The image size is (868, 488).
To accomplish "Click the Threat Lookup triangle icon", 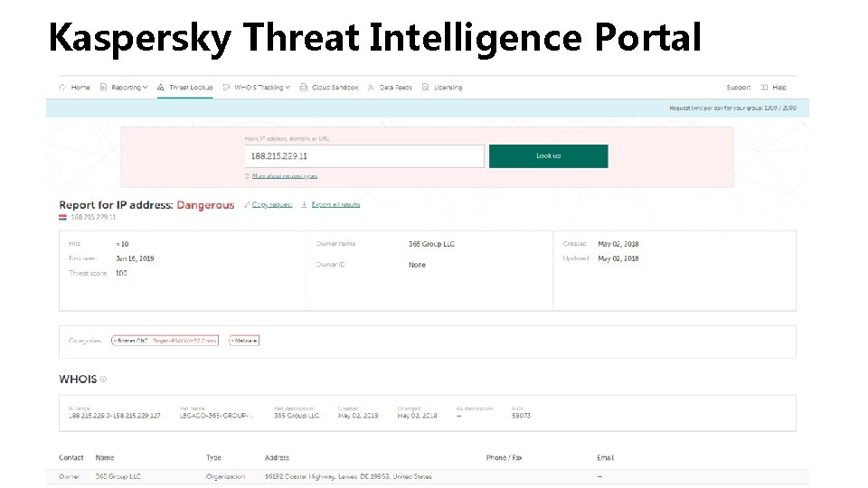I will coord(161,88).
